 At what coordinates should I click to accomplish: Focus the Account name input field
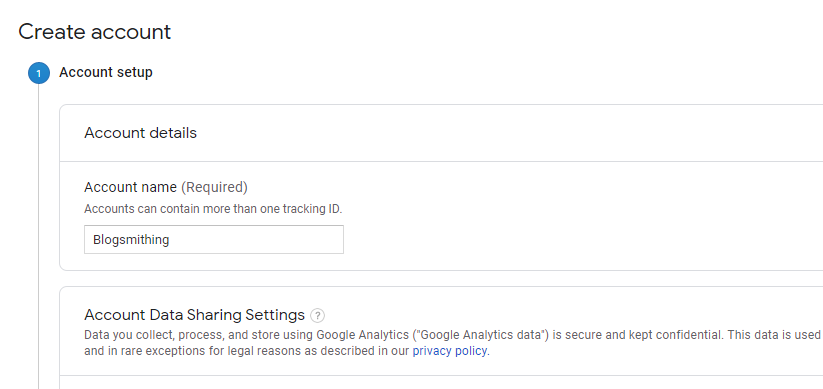(x=214, y=239)
